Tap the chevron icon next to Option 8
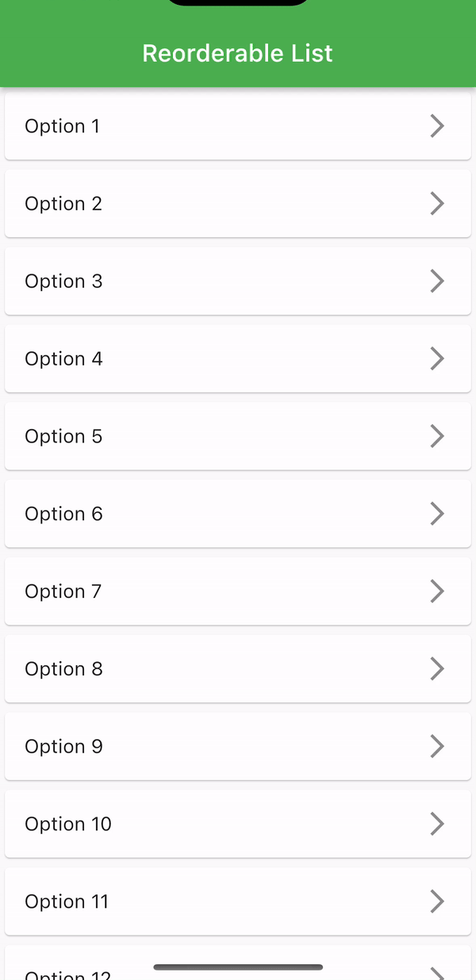 tap(437, 668)
